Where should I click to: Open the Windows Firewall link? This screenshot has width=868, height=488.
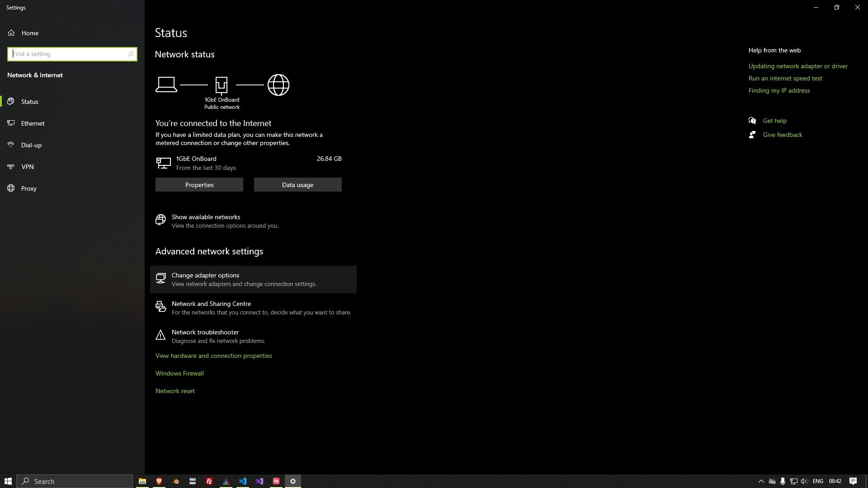(x=179, y=374)
